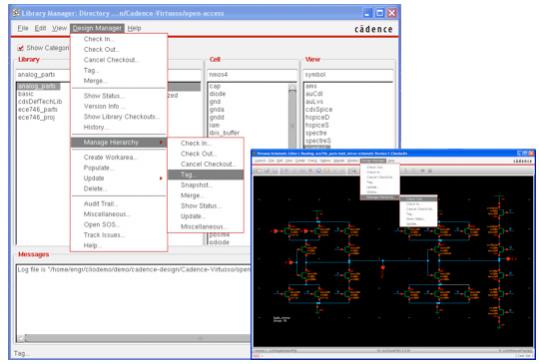Select the hspiceD view
This screenshot has height=364, width=539.
(x=317, y=118)
